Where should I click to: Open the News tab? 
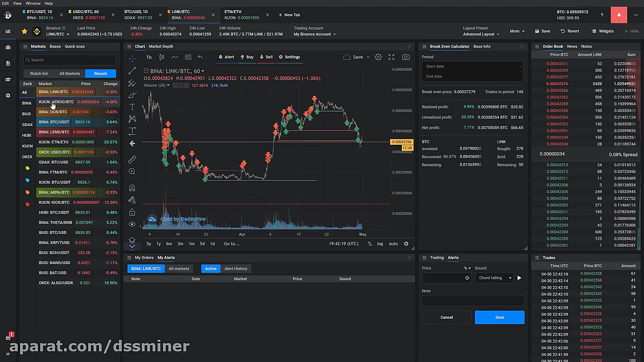(x=572, y=47)
